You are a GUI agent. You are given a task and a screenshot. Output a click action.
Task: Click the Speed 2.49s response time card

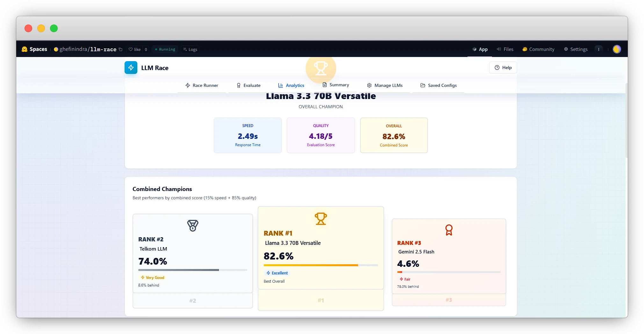click(x=248, y=135)
